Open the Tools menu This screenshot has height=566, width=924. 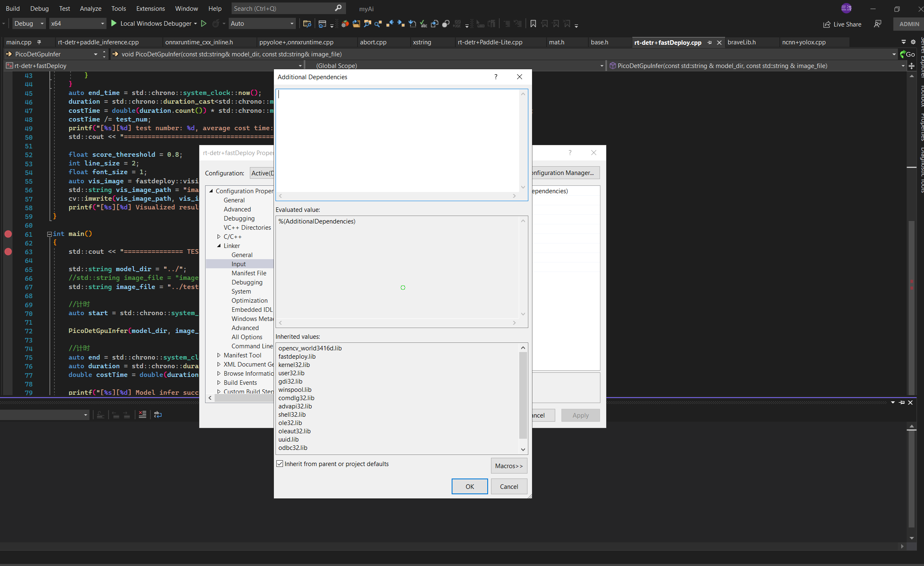(x=119, y=8)
